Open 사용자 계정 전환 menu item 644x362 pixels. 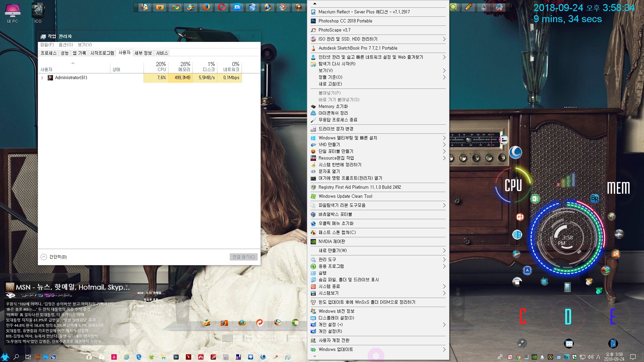(378, 340)
